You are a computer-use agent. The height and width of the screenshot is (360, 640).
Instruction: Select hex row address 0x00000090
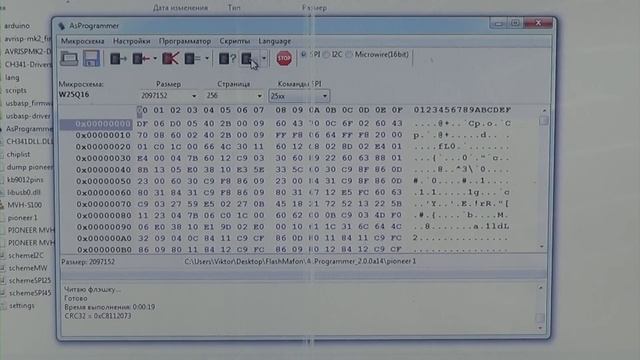(x=104, y=227)
